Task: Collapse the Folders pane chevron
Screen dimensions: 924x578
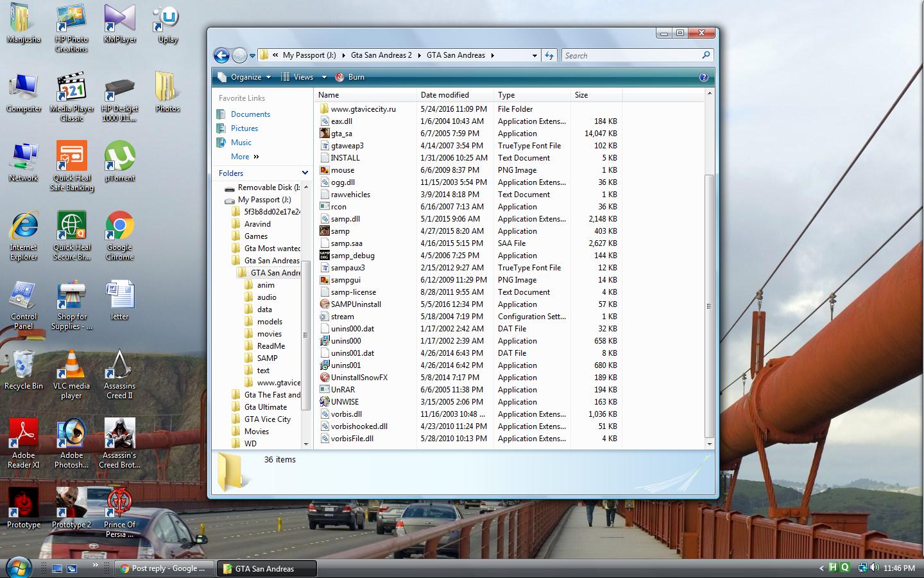Action: tap(305, 173)
